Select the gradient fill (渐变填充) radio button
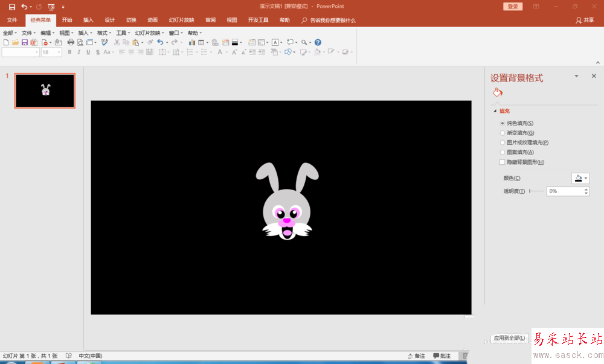 point(502,133)
